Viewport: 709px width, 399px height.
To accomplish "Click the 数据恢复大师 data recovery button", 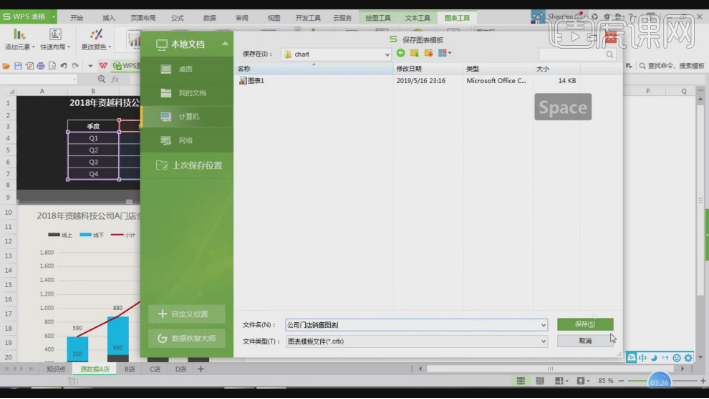I will (x=187, y=338).
